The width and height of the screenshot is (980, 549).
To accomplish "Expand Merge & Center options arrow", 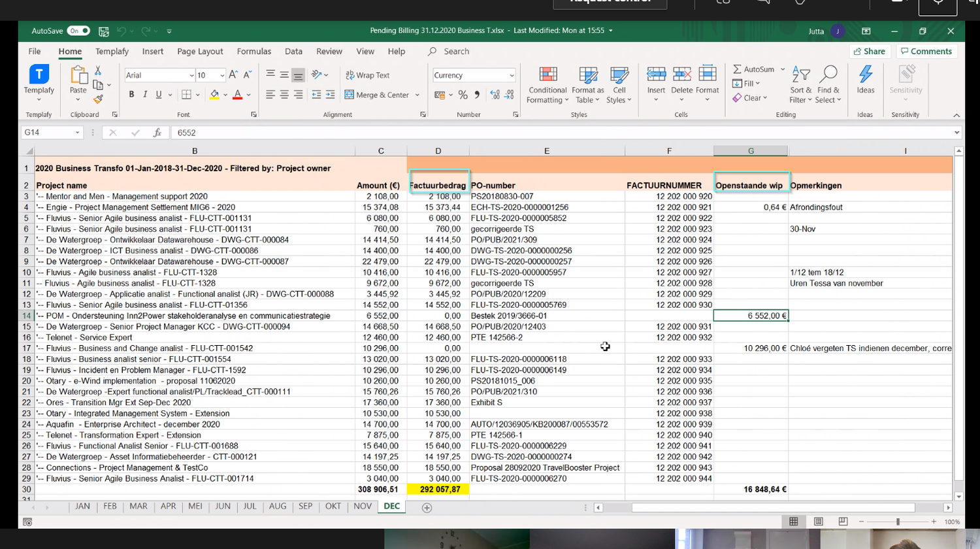I will pos(417,95).
